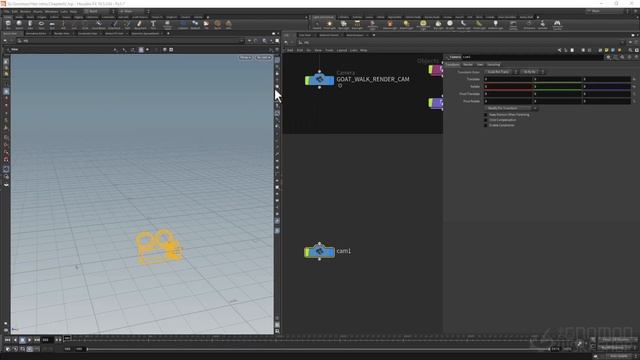Select the Sphere shelf tool
This screenshot has width=640, height=360.
coord(19,24)
